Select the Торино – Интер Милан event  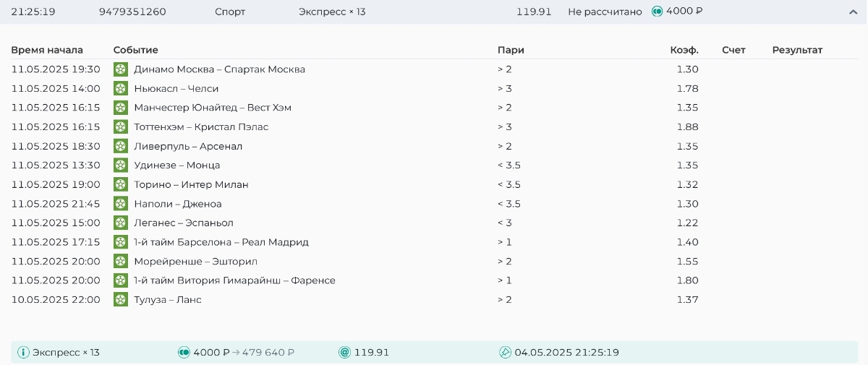pyautogui.click(x=191, y=184)
